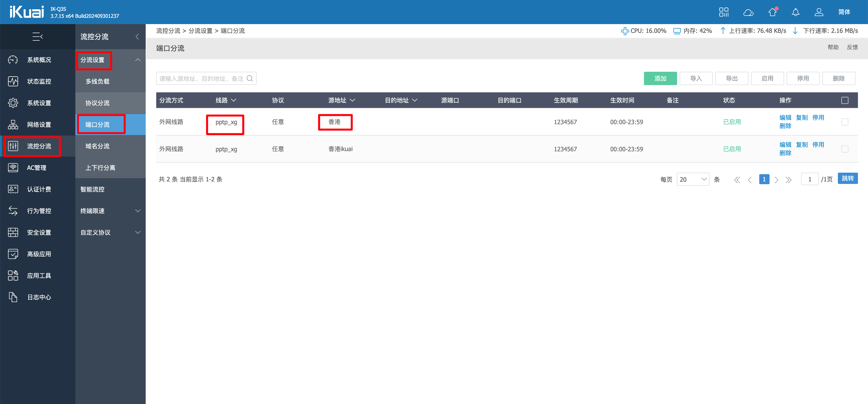Open the 源地址 column filter dropdown
The height and width of the screenshot is (404, 868).
point(352,100)
